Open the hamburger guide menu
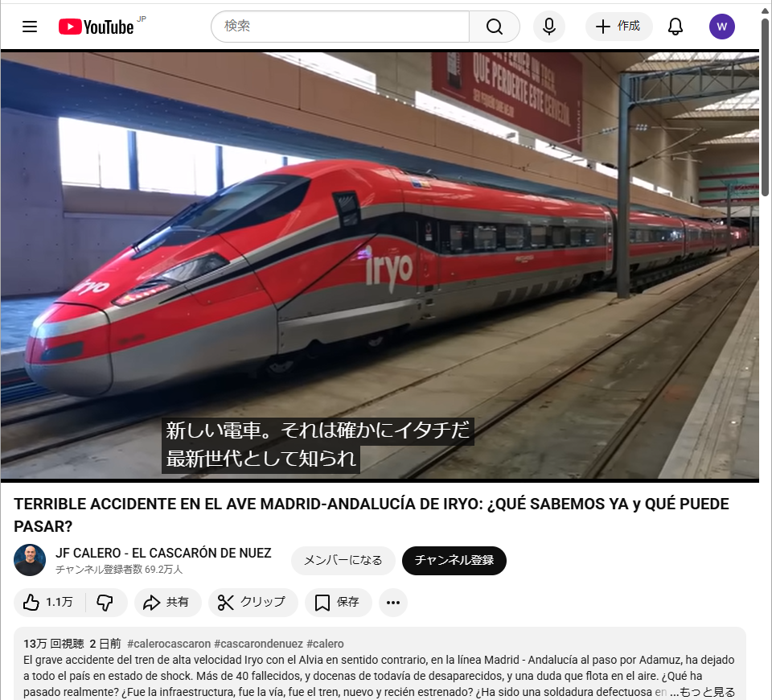 point(30,27)
